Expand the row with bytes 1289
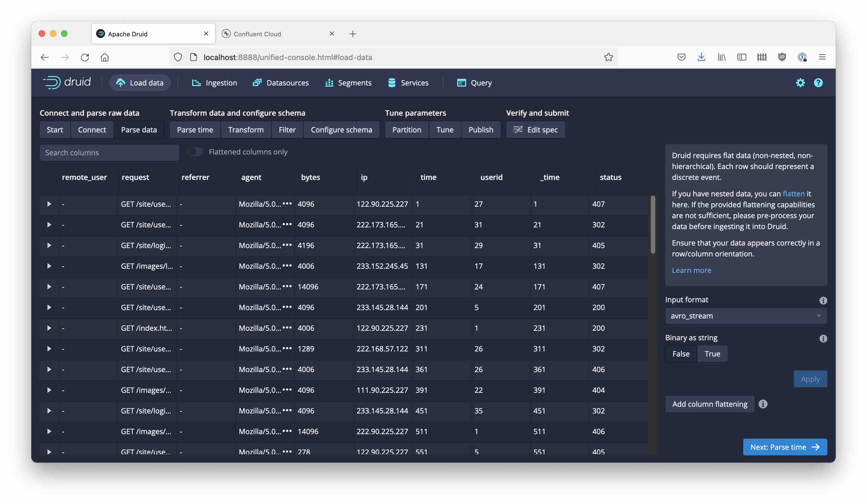The image size is (867, 504). [x=49, y=348]
